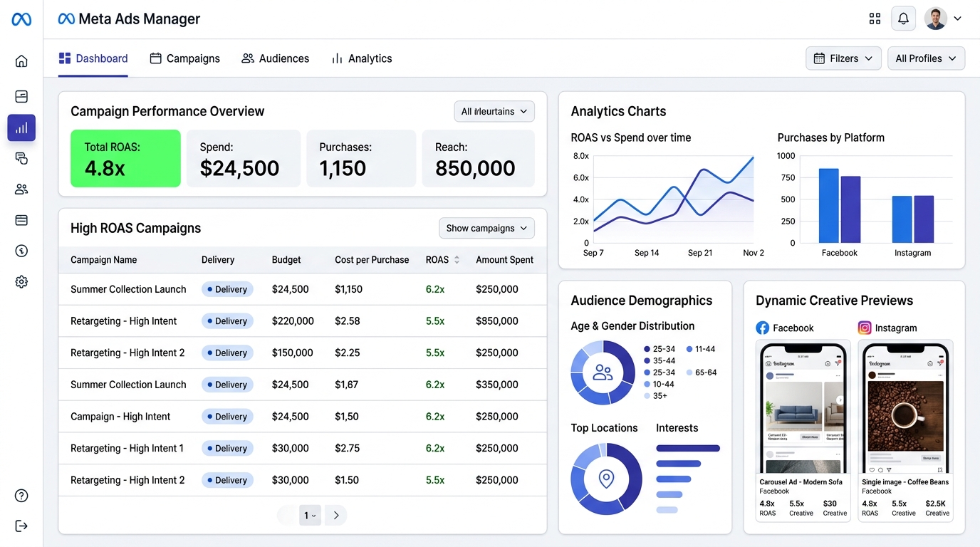Image resolution: width=980 pixels, height=547 pixels.
Task: Open notifications bell
Action: [x=903, y=19]
